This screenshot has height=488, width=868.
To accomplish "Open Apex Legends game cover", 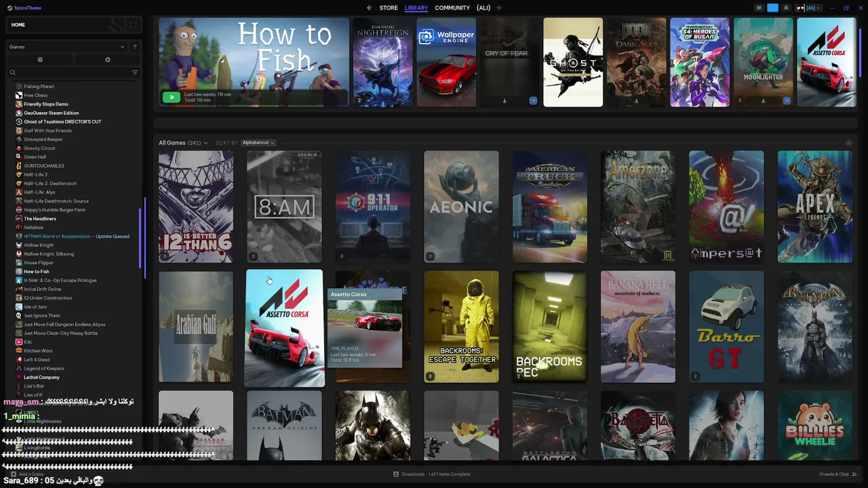I will (x=815, y=207).
